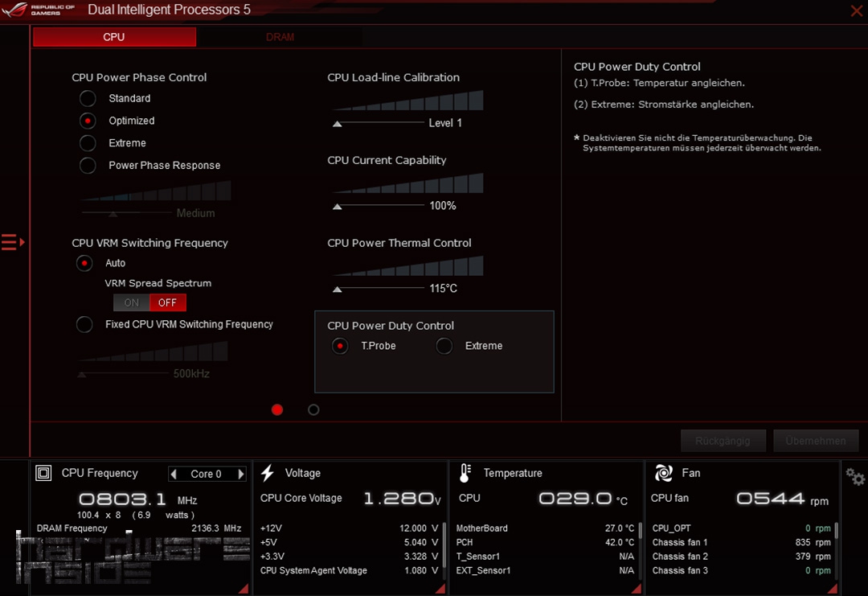
Task: Click the Fan panel spinning fan icon
Action: [x=663, y=473]
